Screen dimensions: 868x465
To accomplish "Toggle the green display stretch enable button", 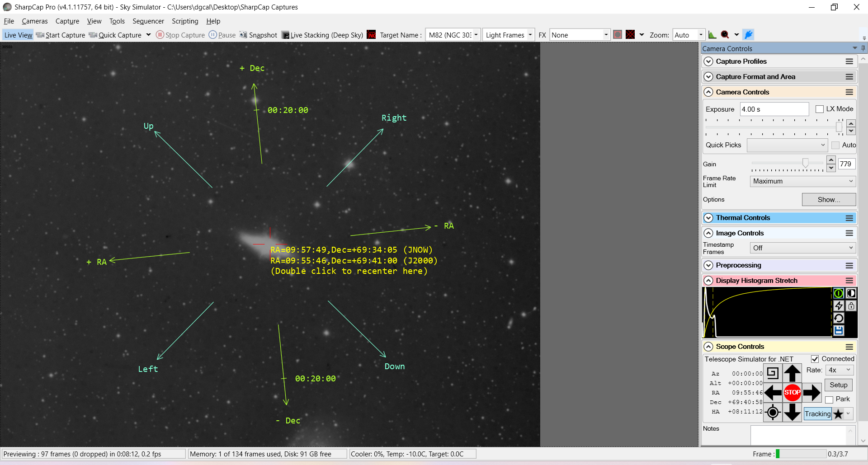I will tap(839, 293).
